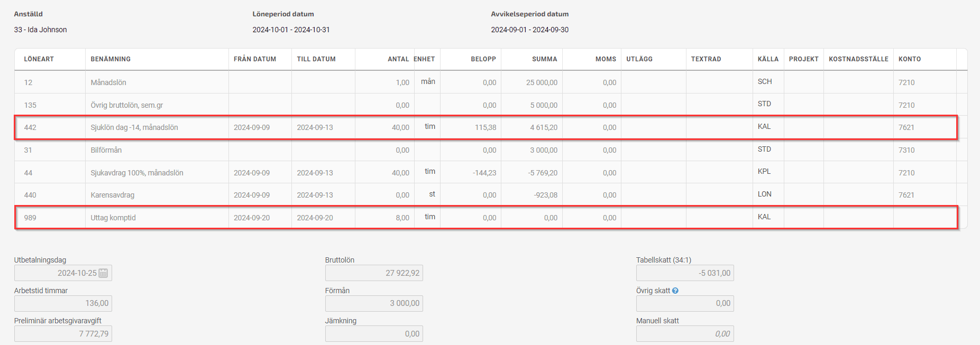
Task: Select the Månadslön row name
Action: point(108,82)
